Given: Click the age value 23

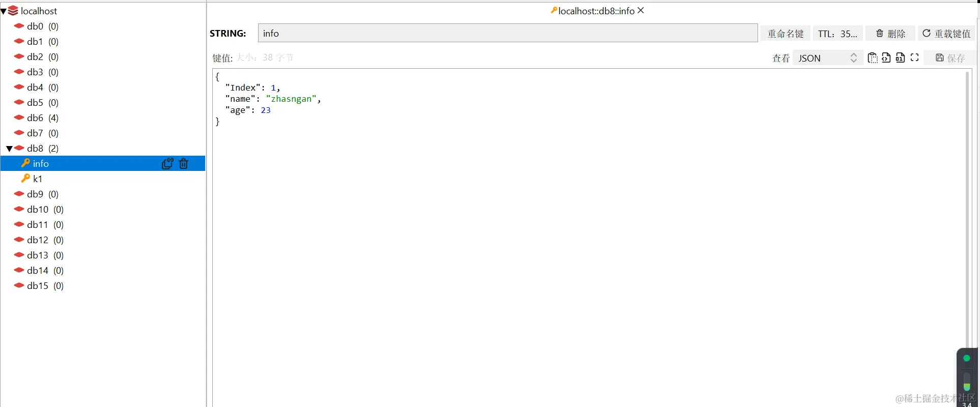Looking at the screenshot, I should tap(266, 110).
